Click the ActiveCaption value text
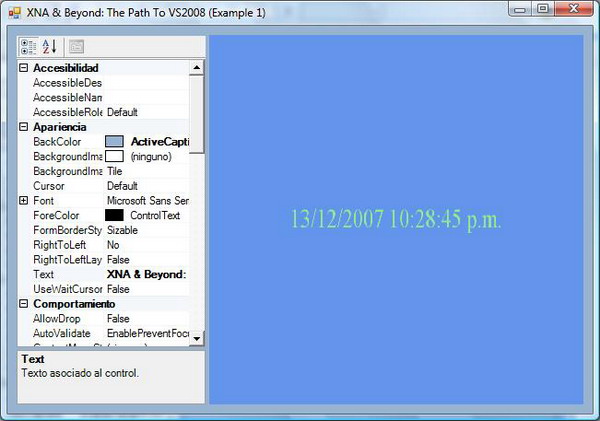 (160, 142)
